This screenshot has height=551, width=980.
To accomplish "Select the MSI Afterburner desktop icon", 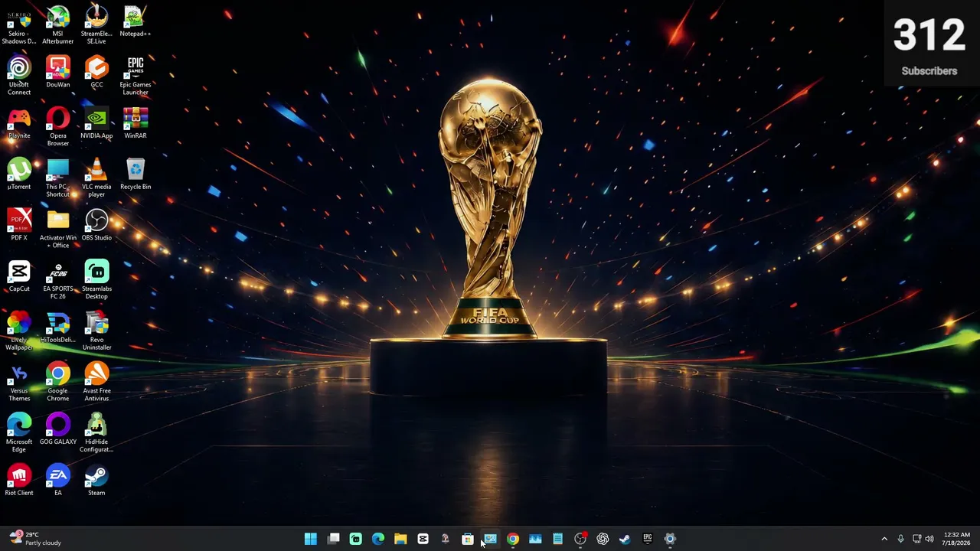I will [x=58, y=24].
